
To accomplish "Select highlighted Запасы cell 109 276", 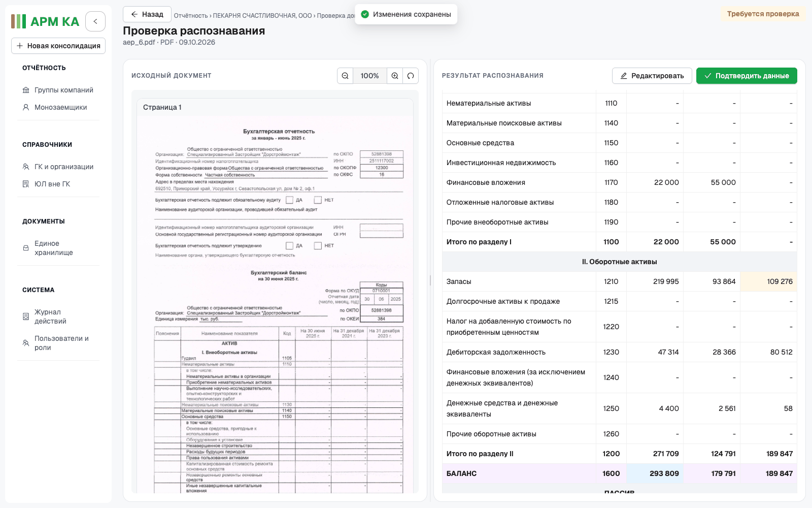I will tap(768, 281).
